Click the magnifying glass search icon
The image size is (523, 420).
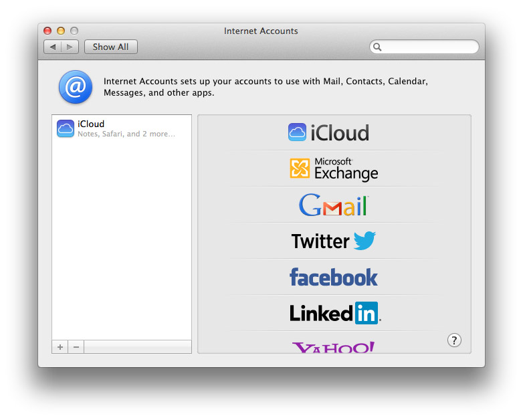[377, 47]
